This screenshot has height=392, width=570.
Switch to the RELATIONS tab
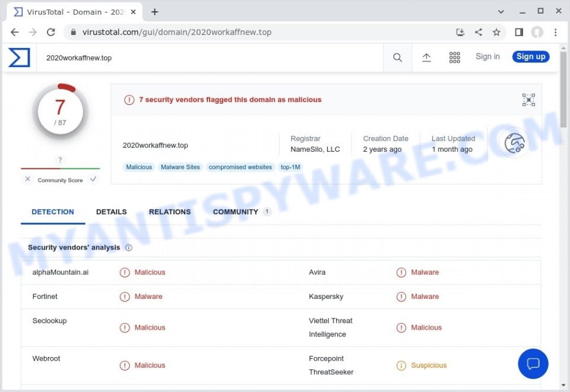coord(170,212)
